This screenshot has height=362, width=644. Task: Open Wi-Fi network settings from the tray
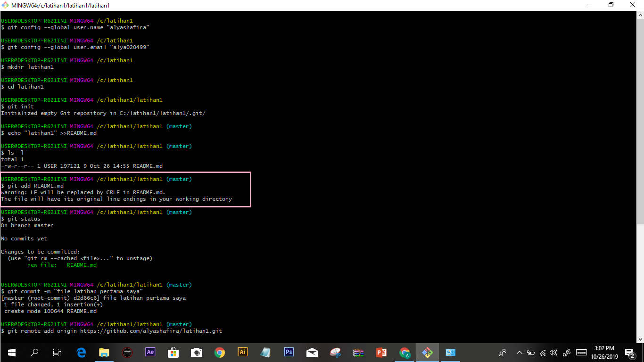pyautogui.click(x=543, y=352)
